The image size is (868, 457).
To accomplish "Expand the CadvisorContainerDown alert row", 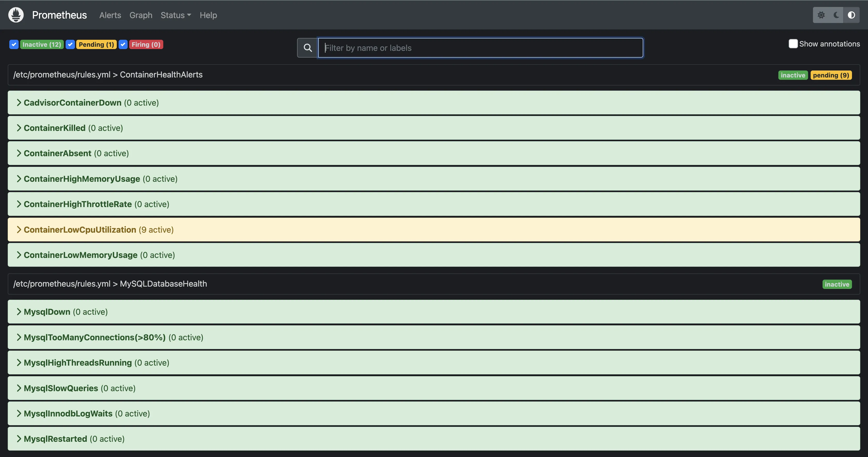I will click(x=72, y=103).
